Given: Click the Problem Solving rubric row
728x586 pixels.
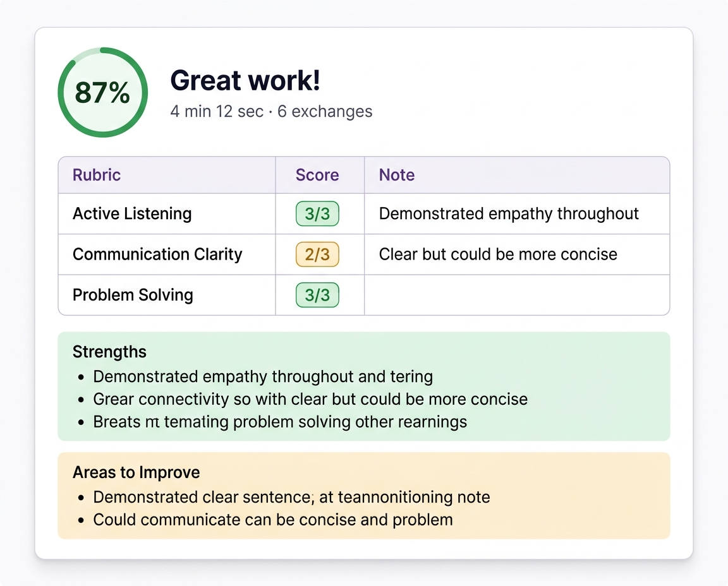Looking at the screenshot, I should 133,295.
